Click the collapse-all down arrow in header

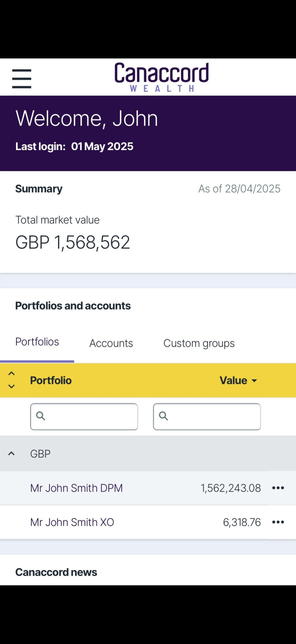coord(12,386)
